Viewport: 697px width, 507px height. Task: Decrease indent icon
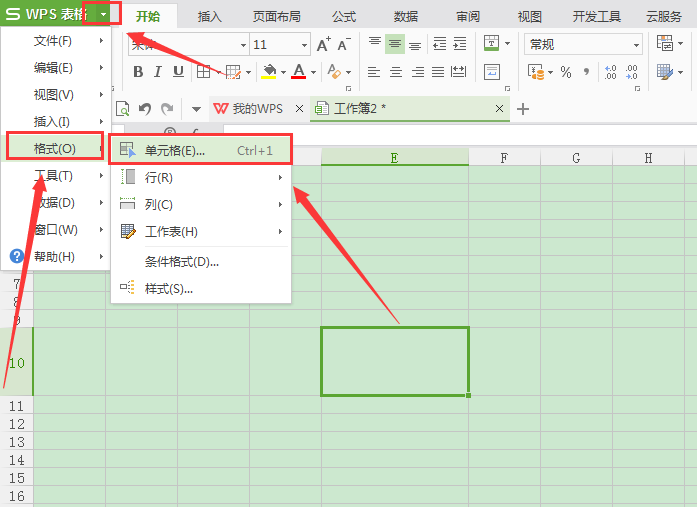[440, 44]
